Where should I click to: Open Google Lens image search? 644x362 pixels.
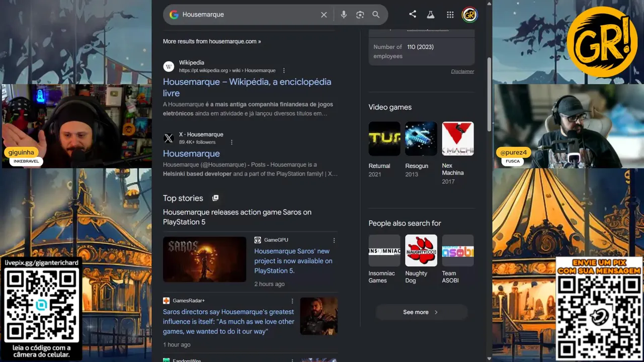360,15
